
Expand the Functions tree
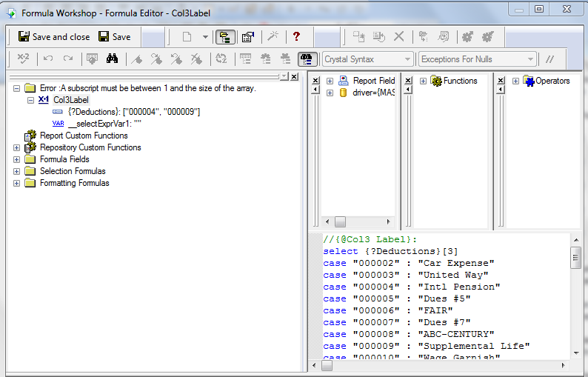click(x=423, y=81)
